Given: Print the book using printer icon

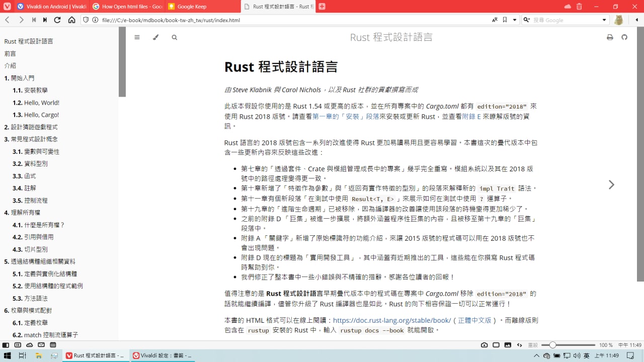Looking at the screenshot, I should pyautogui.click(x=610, y=37).
